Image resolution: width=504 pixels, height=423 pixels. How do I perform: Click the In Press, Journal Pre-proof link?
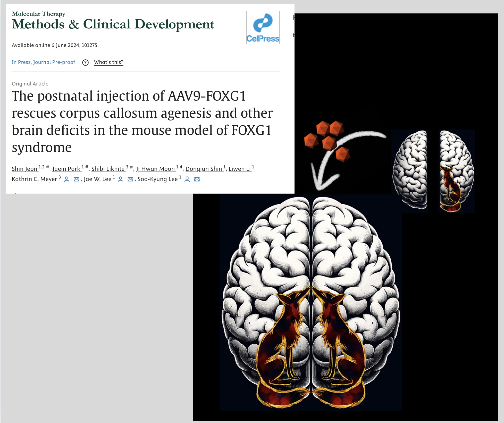[43, 62]
